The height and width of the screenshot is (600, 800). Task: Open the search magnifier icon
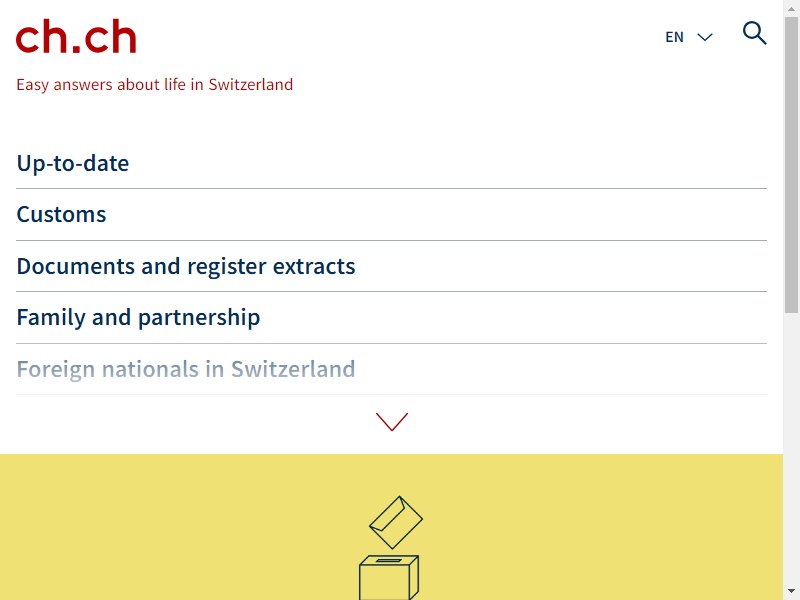[x=754, y=33]
